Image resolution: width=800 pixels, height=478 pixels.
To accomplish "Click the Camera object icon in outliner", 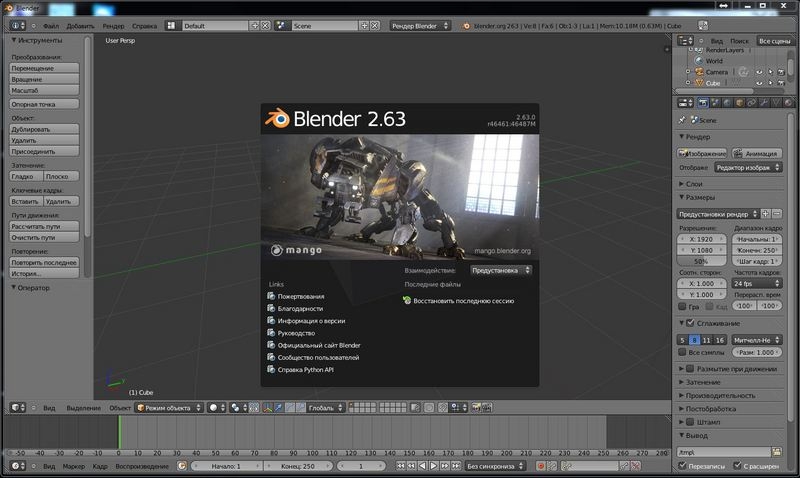I will click(699, 72).
